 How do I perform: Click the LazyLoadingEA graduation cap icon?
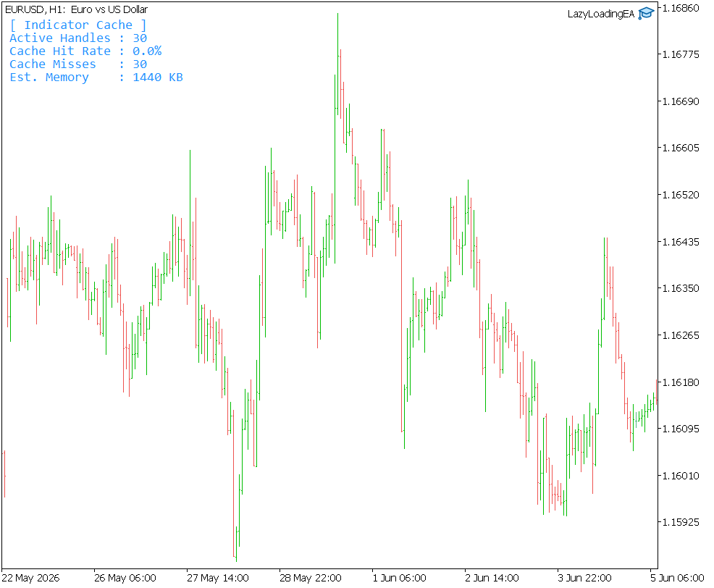click(646, 14)
